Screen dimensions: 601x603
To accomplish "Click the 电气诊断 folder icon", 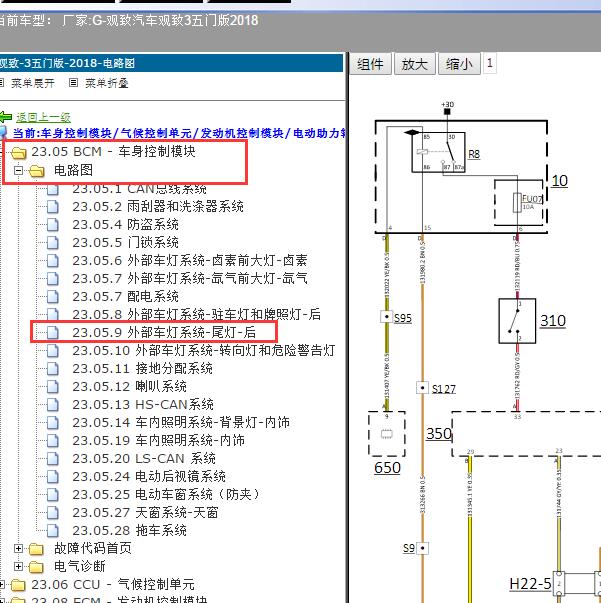I will point(37,567).
